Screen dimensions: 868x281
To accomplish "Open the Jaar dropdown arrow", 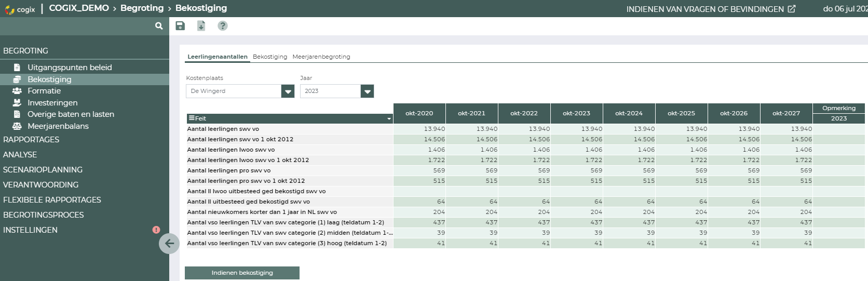I will (367, 91).
